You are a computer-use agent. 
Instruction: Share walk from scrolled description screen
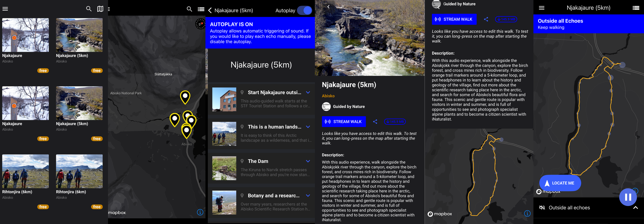coord(486,19)
